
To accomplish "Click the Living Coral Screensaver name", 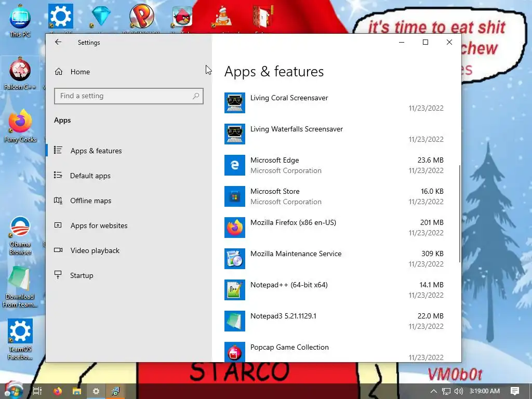I will [289, 98].
